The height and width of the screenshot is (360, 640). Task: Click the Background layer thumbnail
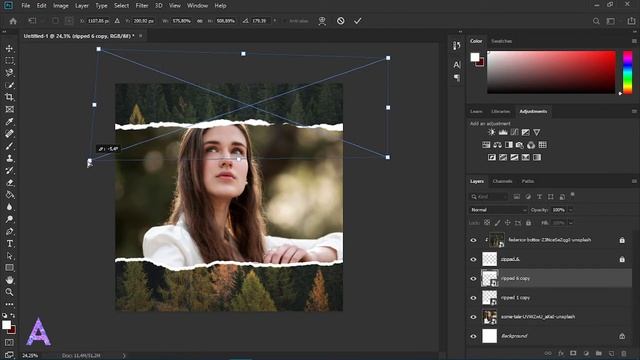coord(489,336)
